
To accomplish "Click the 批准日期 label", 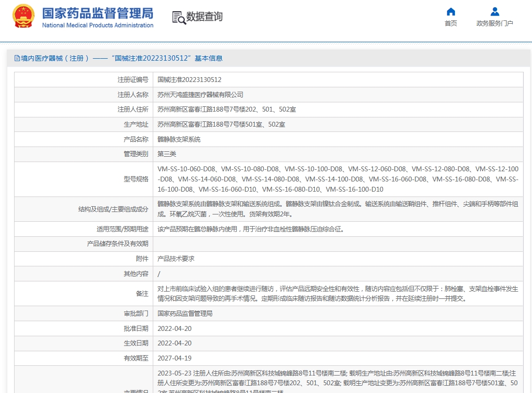I will pos(136,328).
